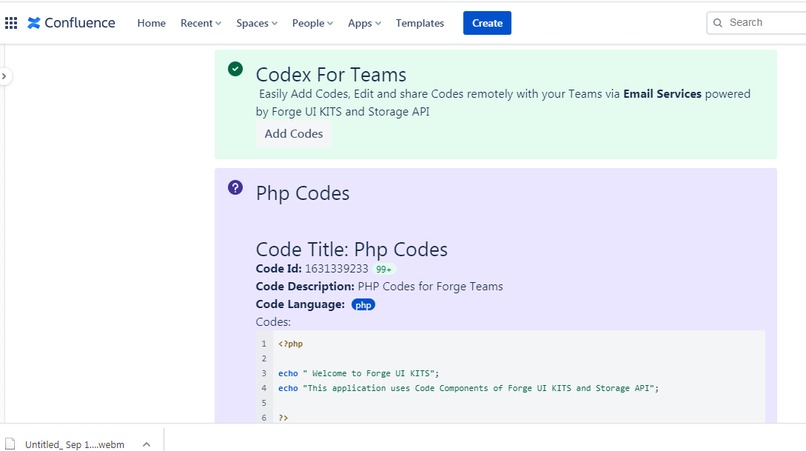Screen dimensions: 806x451
Task: Click the webm download file icon
Action: [x=10, y=444]
